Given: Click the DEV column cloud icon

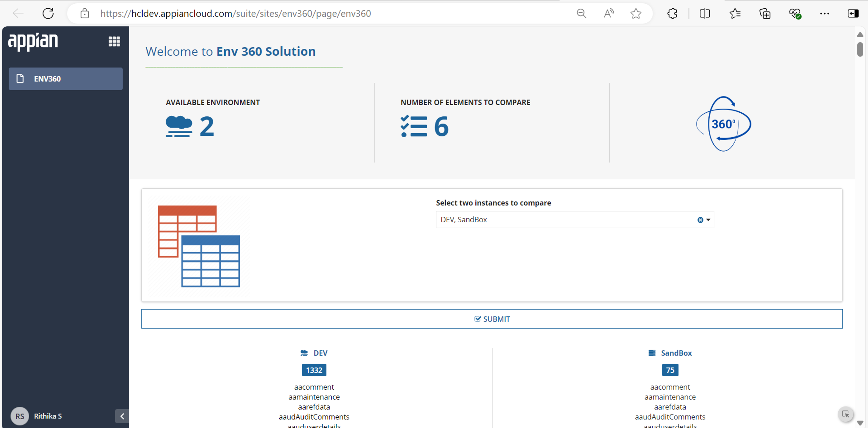Looking at the screenshot, I should tap(304, 353).
